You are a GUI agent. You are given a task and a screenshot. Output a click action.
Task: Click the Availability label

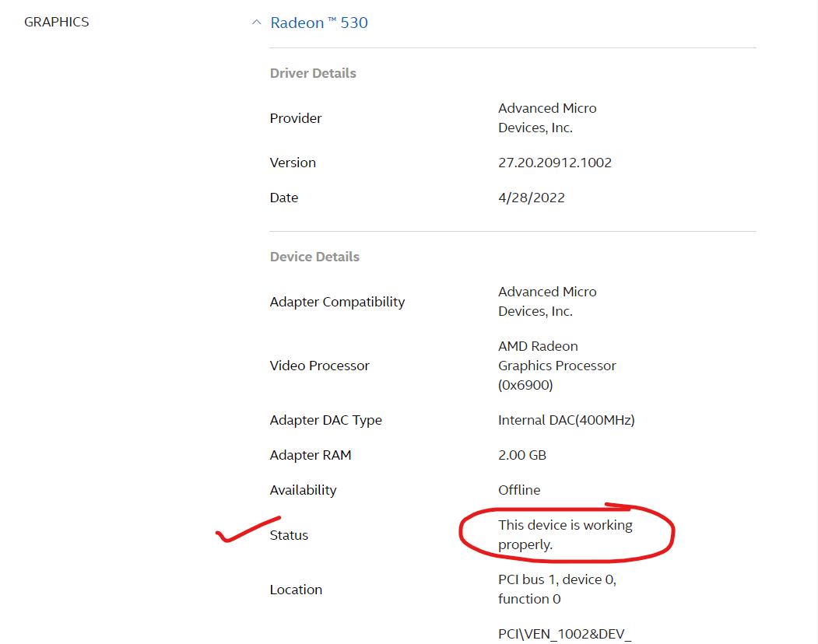[303, 490]
